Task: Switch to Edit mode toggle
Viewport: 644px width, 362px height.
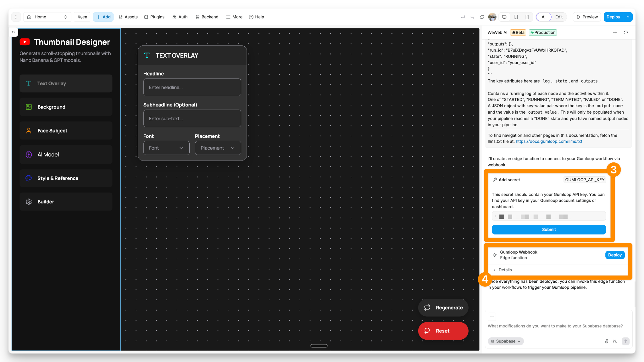Action: pos(559,17)
